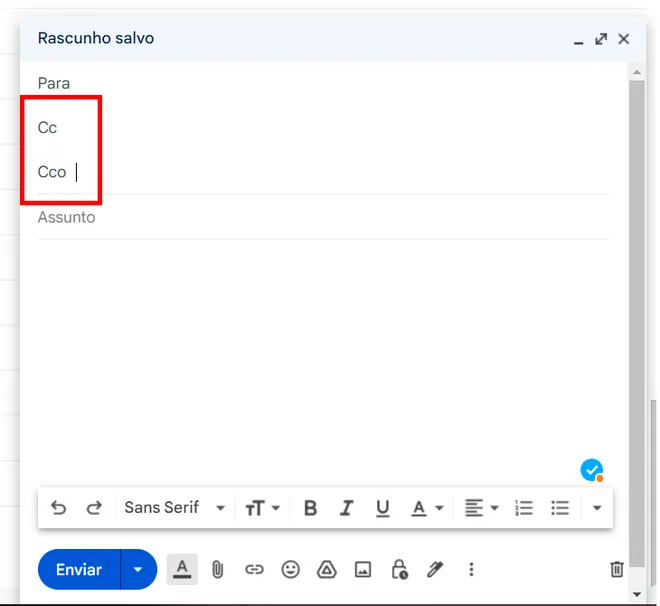This screenshot has width=660, height=606.
Task: Open the emoji picker
Action: pyautogui.click(x=290, y=569)
